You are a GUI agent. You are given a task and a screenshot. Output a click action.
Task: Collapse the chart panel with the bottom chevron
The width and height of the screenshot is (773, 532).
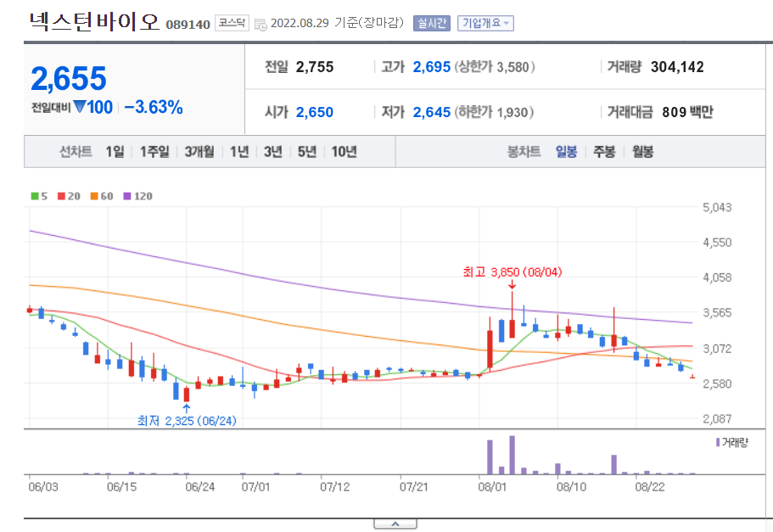395,524
